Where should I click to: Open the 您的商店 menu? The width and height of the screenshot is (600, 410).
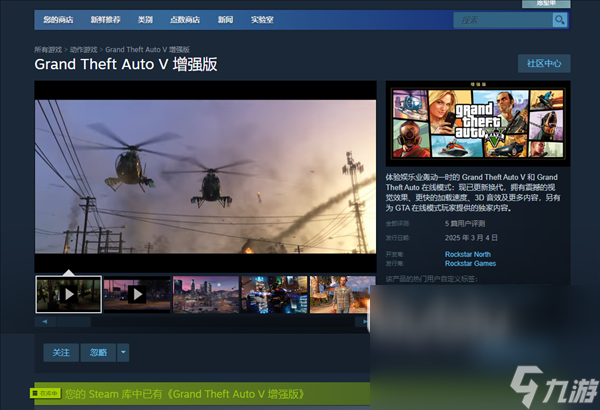coord(58,20)
